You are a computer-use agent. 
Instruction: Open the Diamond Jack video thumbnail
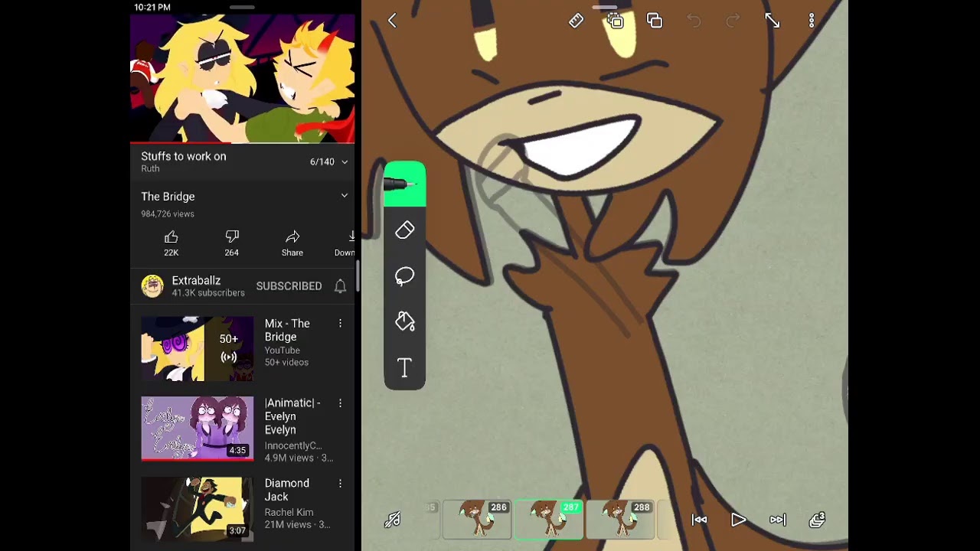click(197, 509)
